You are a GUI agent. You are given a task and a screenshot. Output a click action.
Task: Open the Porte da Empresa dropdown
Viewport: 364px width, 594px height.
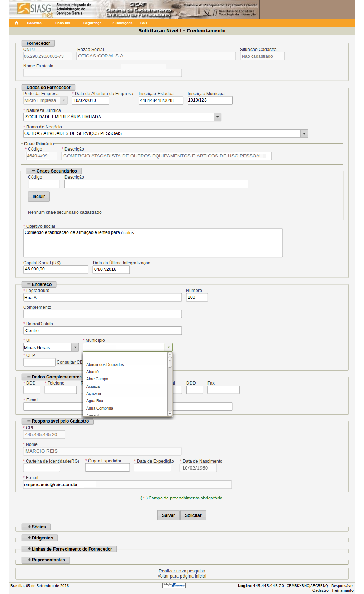(64, 100)
